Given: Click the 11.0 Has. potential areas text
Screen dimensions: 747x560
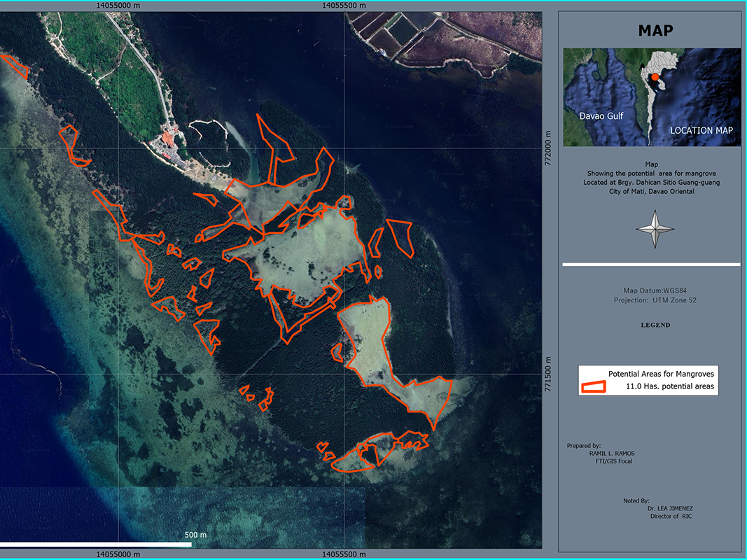Looking at the screenshot, I should [x=671, y=386].
